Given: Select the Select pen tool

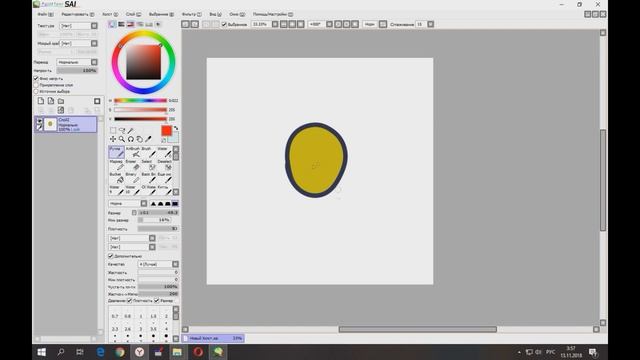Looking at the screenshot, I should coord(149,165).
